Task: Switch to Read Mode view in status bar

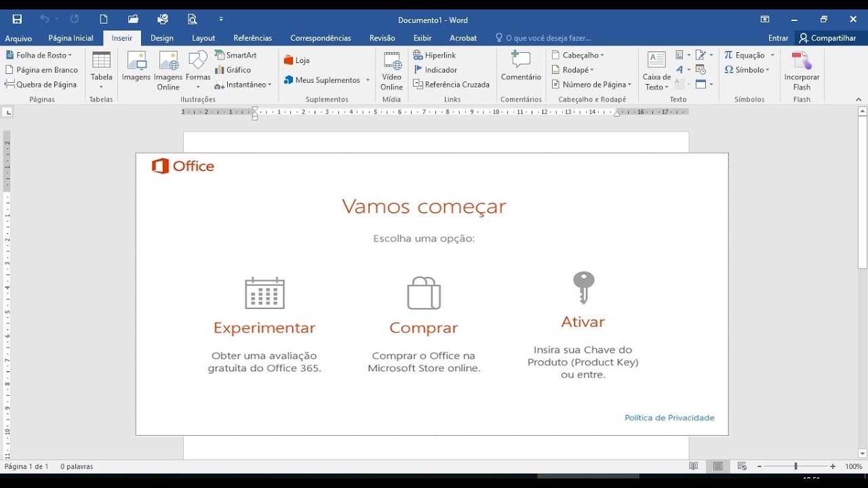Action: [x=693, y=466]
